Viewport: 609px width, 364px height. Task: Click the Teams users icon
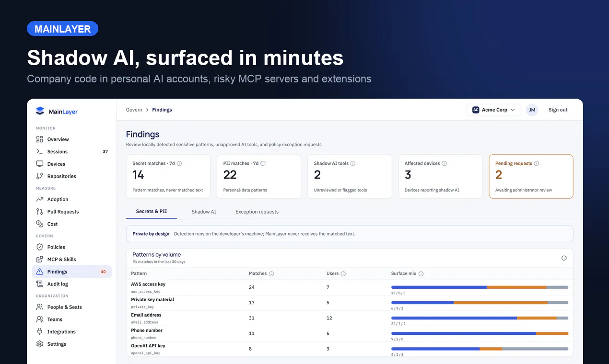click(x=40, y=319)
